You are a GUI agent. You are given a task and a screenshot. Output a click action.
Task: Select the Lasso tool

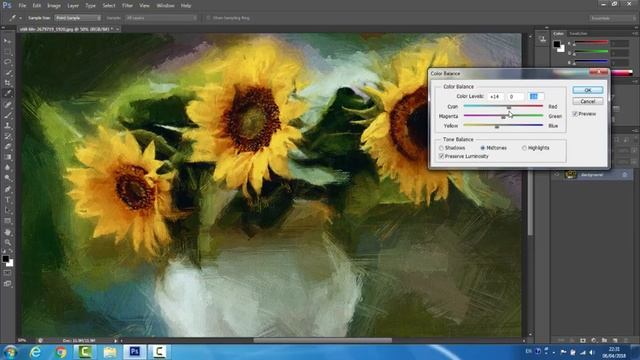8,62
